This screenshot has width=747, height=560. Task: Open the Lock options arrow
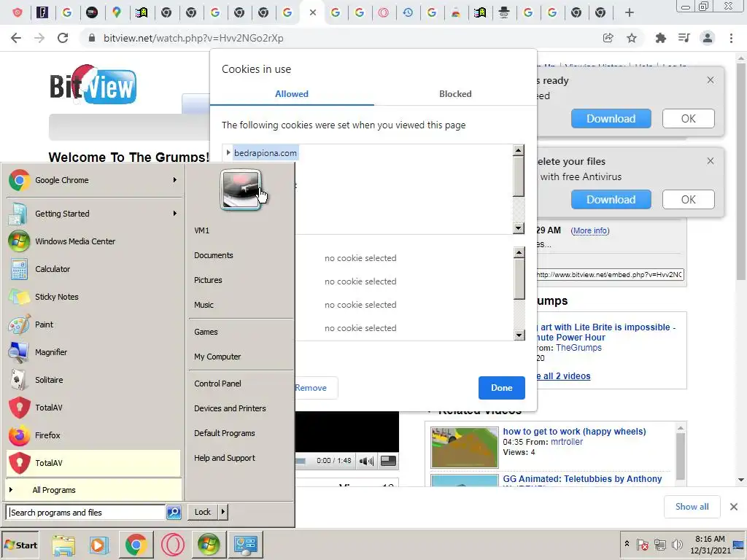[222, 512]
